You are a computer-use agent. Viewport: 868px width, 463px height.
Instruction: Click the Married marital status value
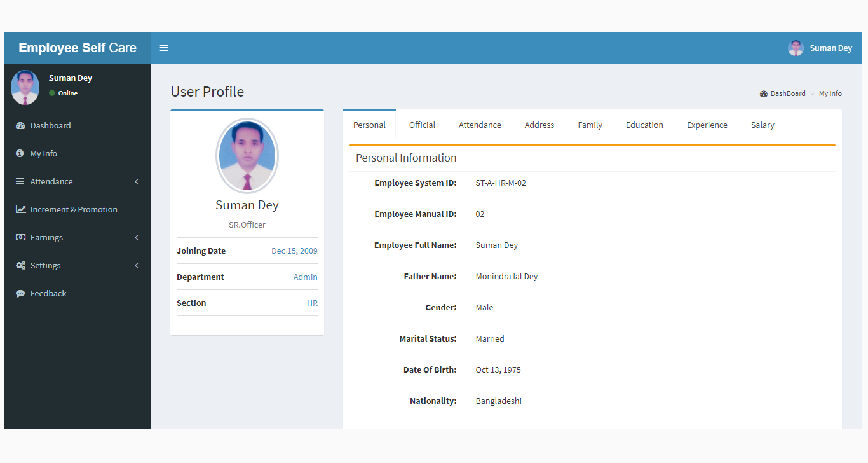490,338
